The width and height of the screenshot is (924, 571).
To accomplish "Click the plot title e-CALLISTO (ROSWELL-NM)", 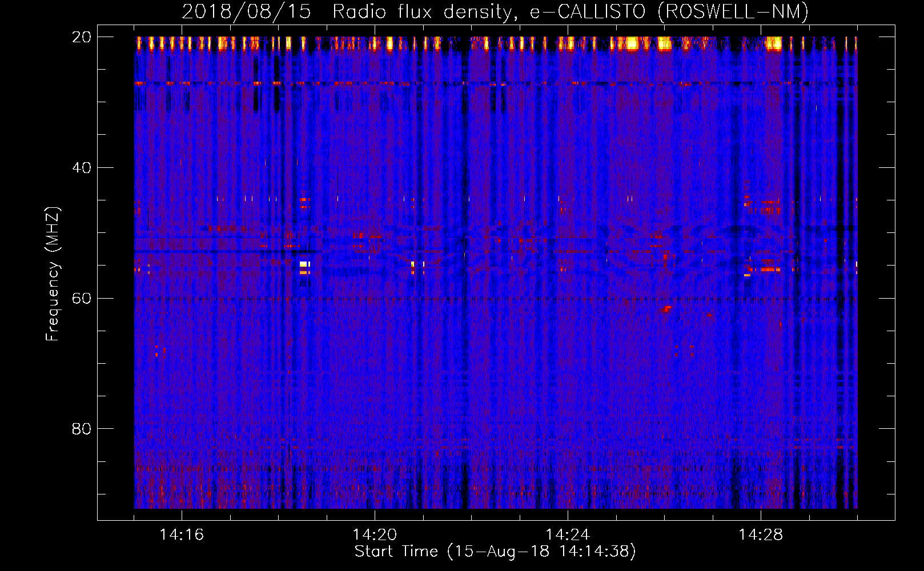I will click(495, 12).
